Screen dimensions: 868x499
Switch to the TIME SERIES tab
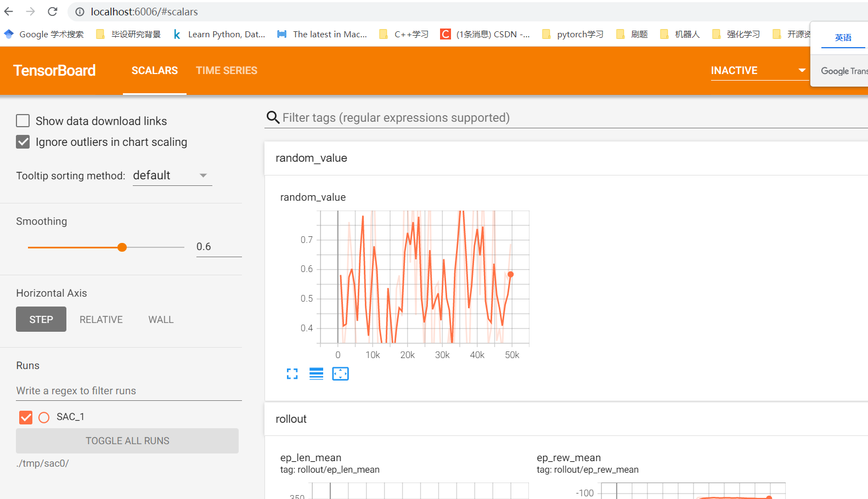[227, 71]
